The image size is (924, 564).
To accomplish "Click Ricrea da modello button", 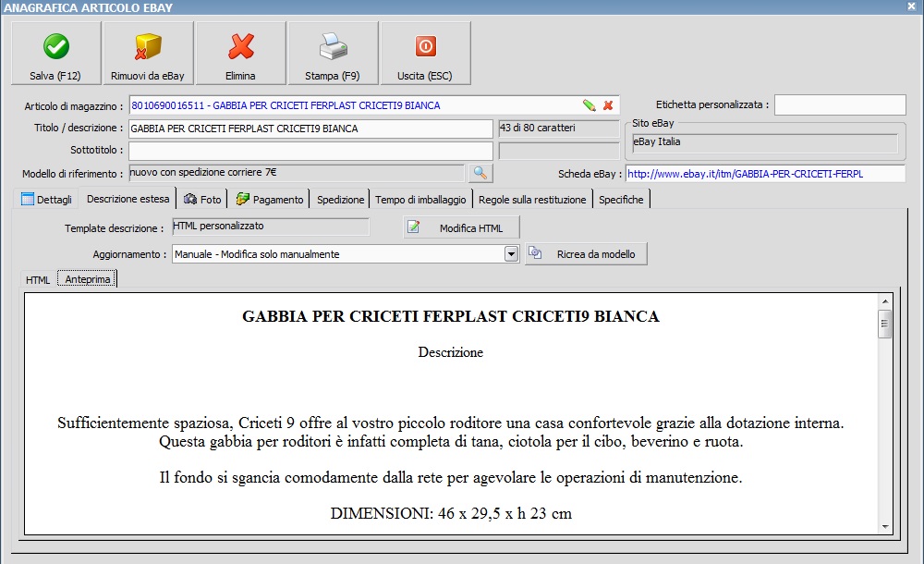I will 587,254.
